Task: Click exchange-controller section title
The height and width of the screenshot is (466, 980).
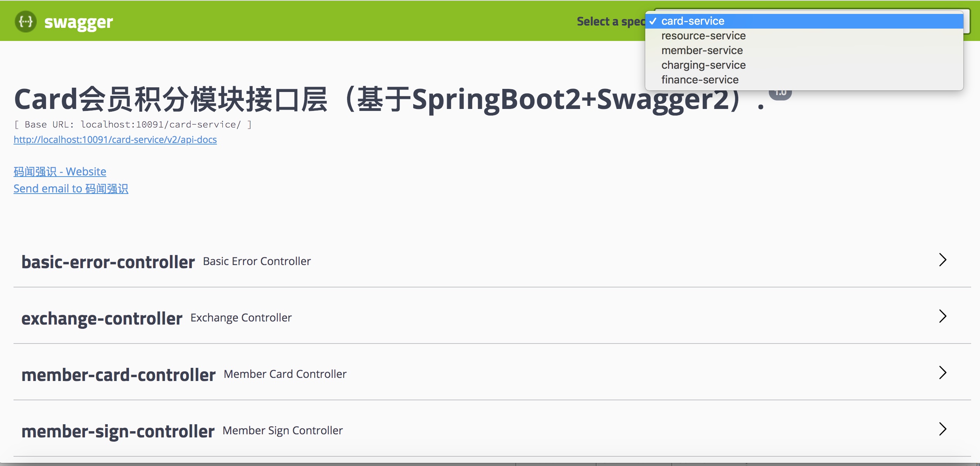Action: click(102, 318)
